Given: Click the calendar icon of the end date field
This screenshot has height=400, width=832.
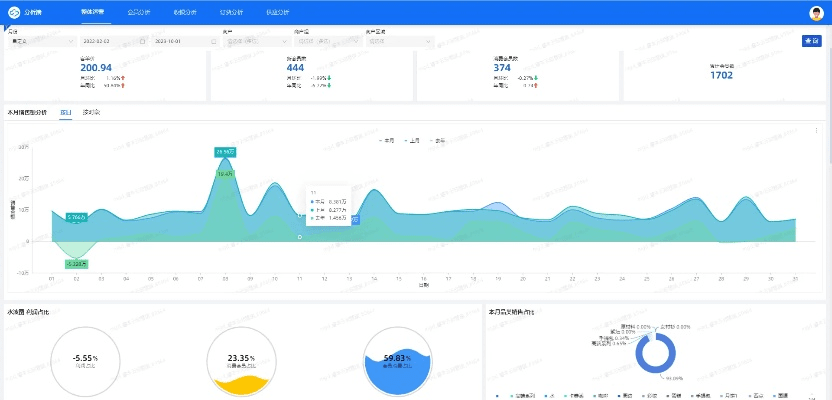Looking at the screenshot, I should (213, 42).
